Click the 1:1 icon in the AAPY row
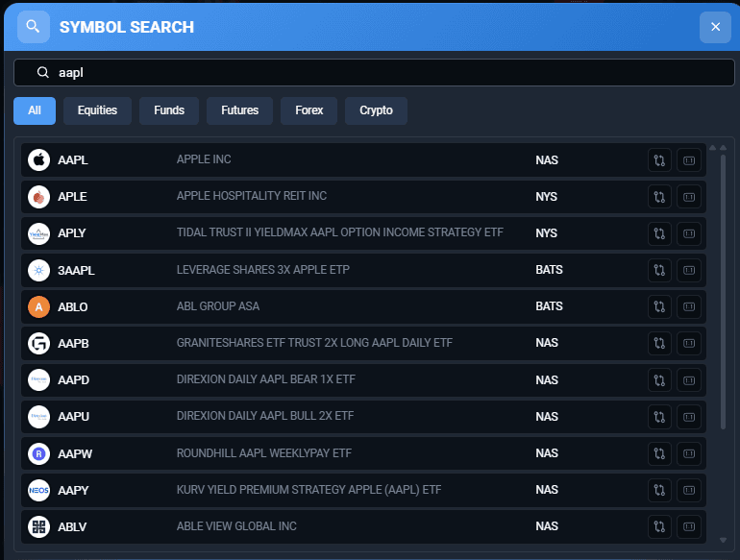740x560 pixels. pyautogui.click(x=688, y=490)
